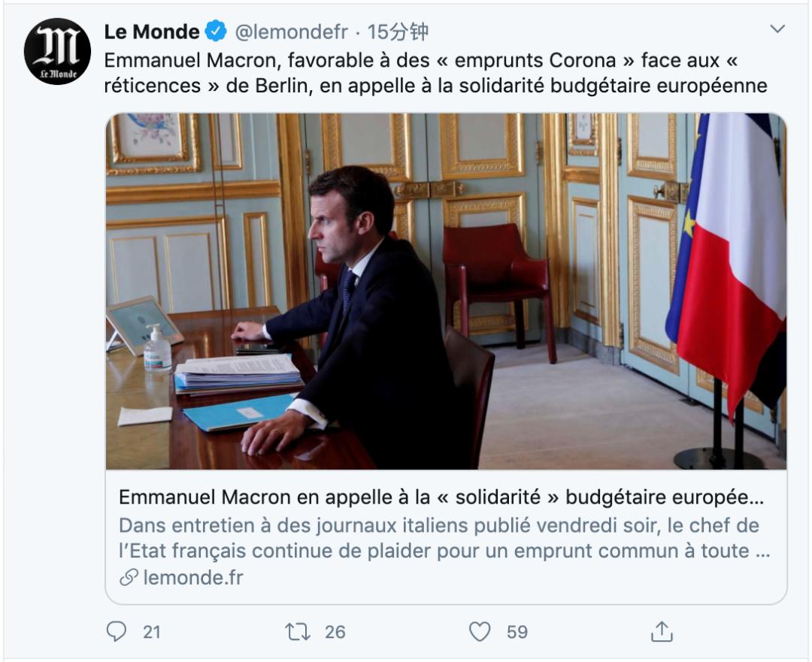Click the chain link icon beside lemonde.fr
The image size is (812, 662).
pos(129,577)
